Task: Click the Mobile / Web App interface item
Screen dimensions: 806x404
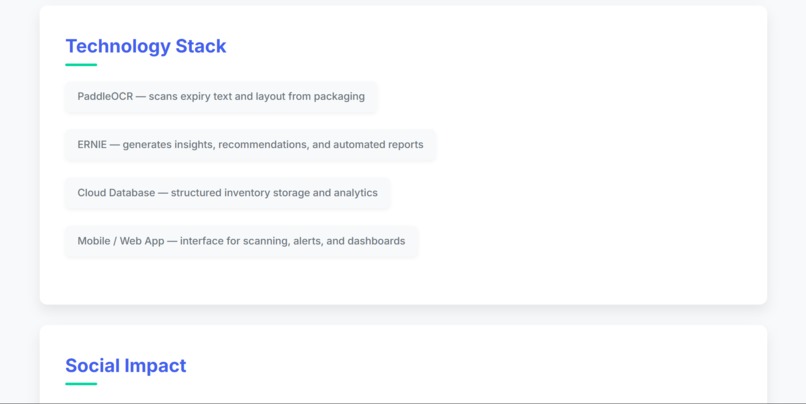Action: tap(241, 241)
